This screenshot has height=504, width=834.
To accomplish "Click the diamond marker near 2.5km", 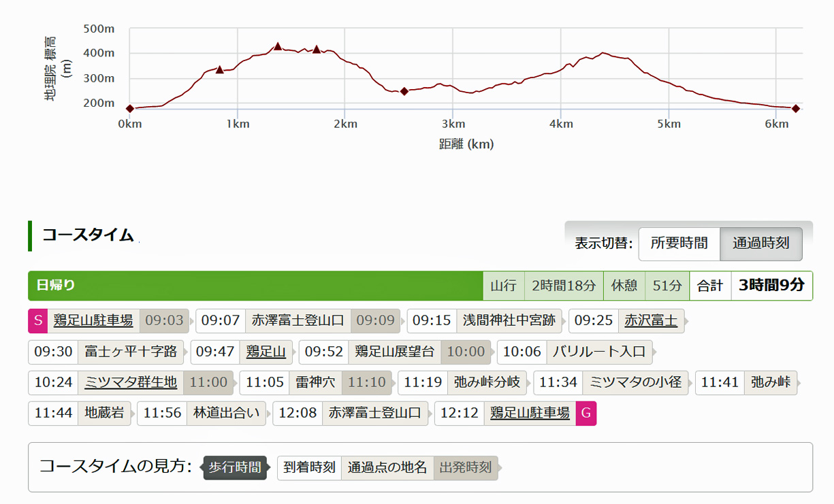I will pos(404,91).
